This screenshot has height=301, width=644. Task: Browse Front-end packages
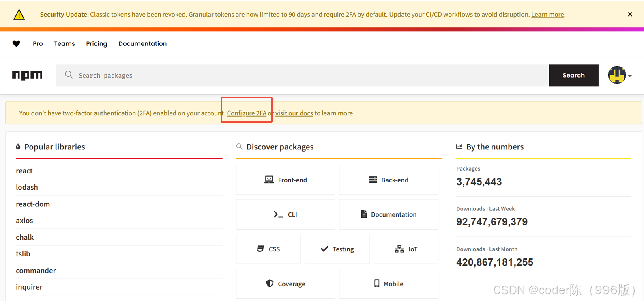[x=286, y=180]
